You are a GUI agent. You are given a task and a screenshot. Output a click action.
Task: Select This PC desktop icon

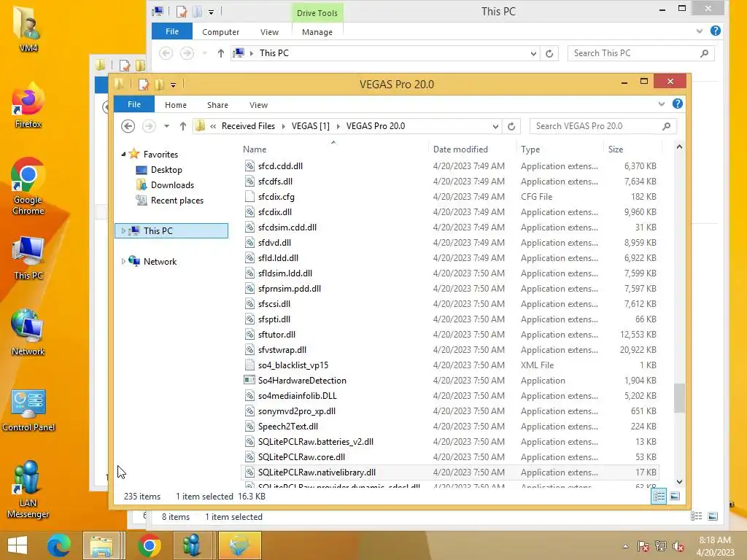tap(28, 257)
